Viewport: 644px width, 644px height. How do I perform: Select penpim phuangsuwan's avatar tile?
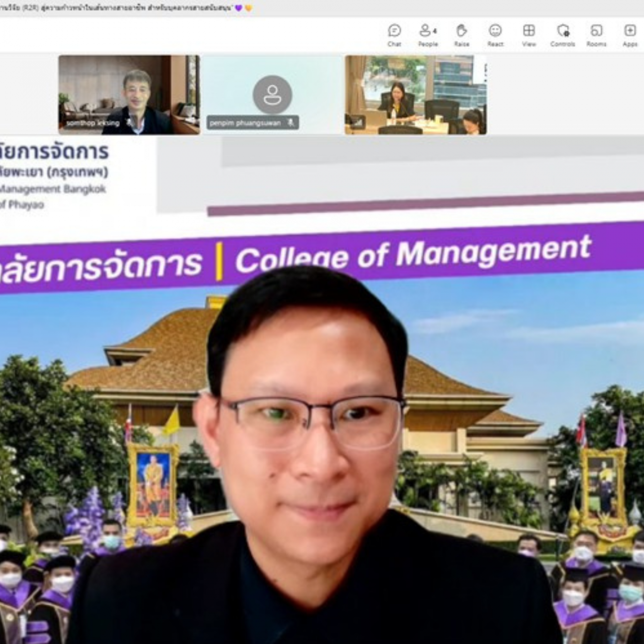(x=273, y=95)
